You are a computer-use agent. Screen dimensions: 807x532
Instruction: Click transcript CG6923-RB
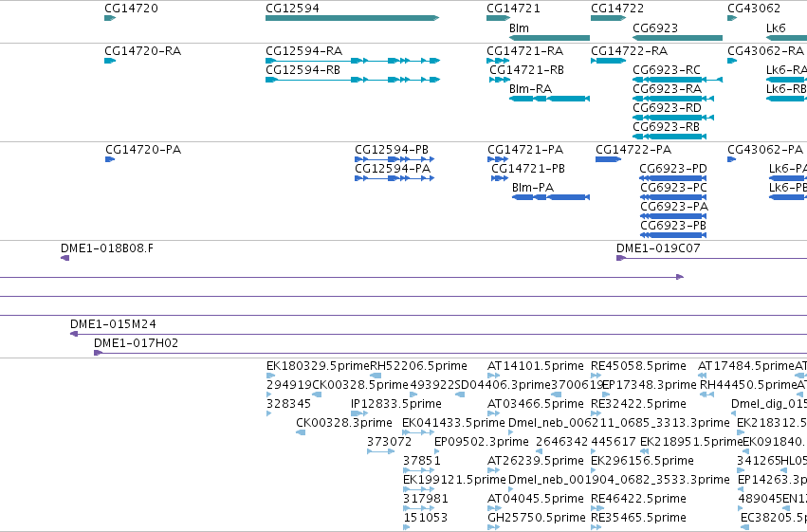point(669,137)
